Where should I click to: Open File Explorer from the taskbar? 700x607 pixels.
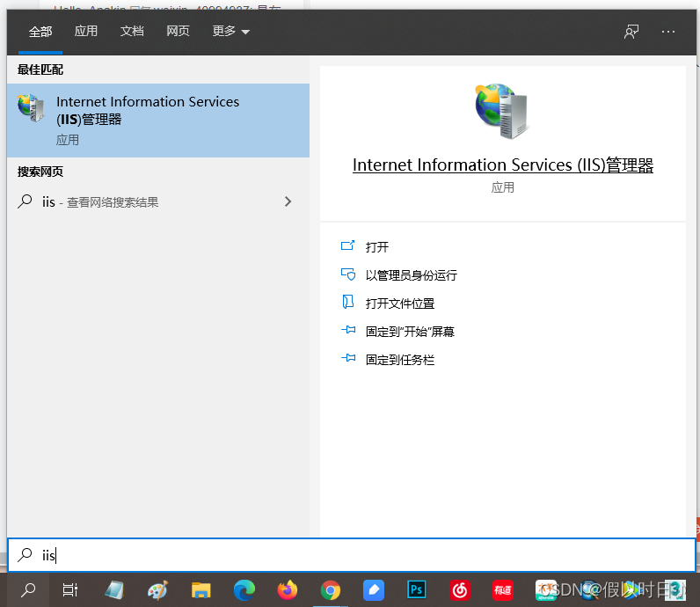[x=201, y=590]
